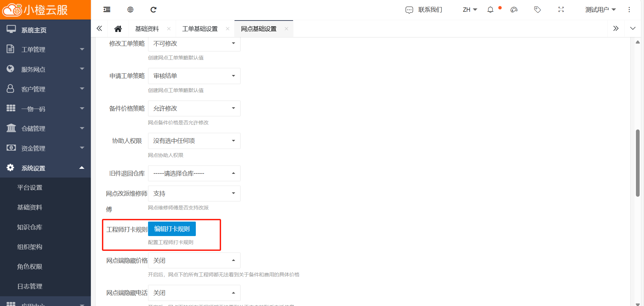Open the notification bell
The height and width of the screenshot is (306, 644).
tap(490, 10)
